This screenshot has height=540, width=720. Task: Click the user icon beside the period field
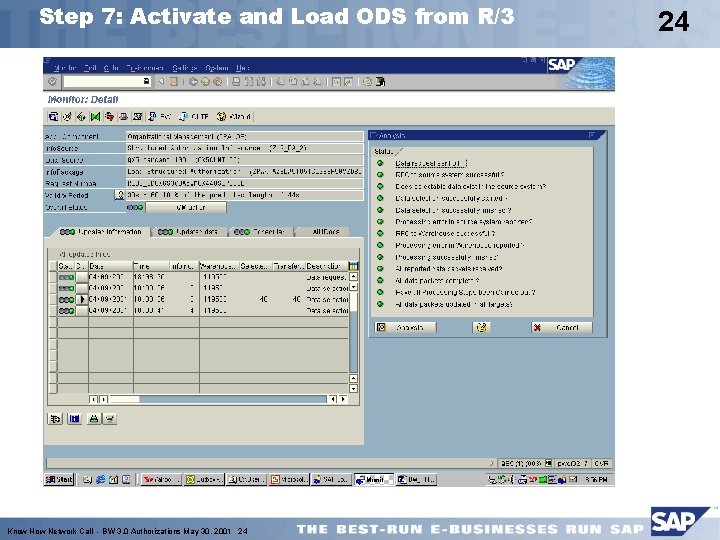pyautogui.click(x=119, y=195)
